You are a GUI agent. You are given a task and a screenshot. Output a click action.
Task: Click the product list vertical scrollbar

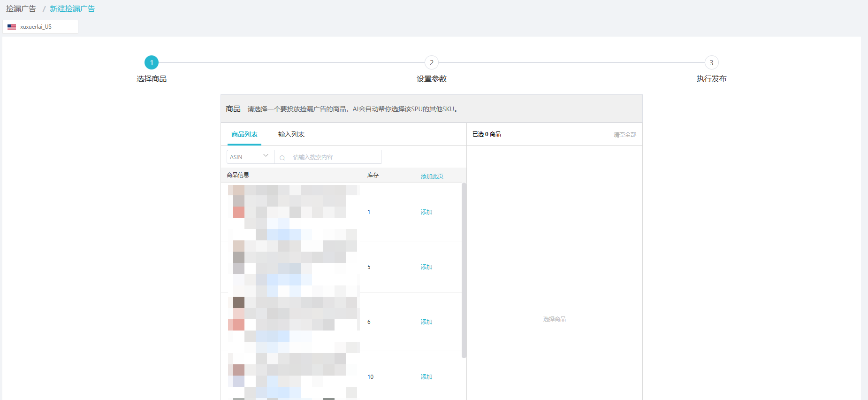click(464, 270)
